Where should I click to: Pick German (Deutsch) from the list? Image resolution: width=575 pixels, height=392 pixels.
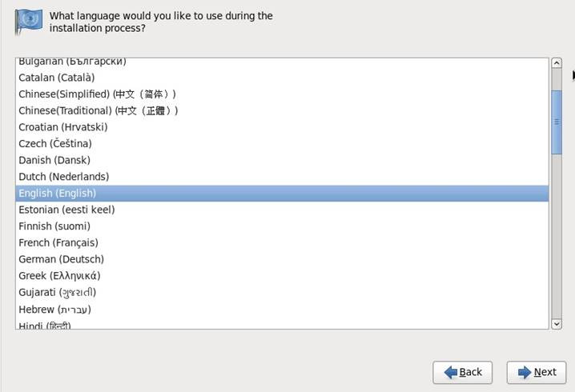tap(62, 259)
